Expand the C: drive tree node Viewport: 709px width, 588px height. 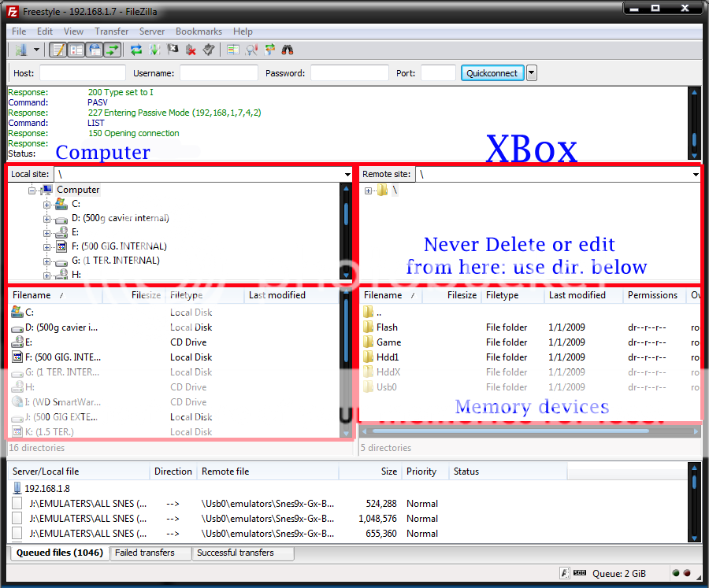click(x=46, y=205)
